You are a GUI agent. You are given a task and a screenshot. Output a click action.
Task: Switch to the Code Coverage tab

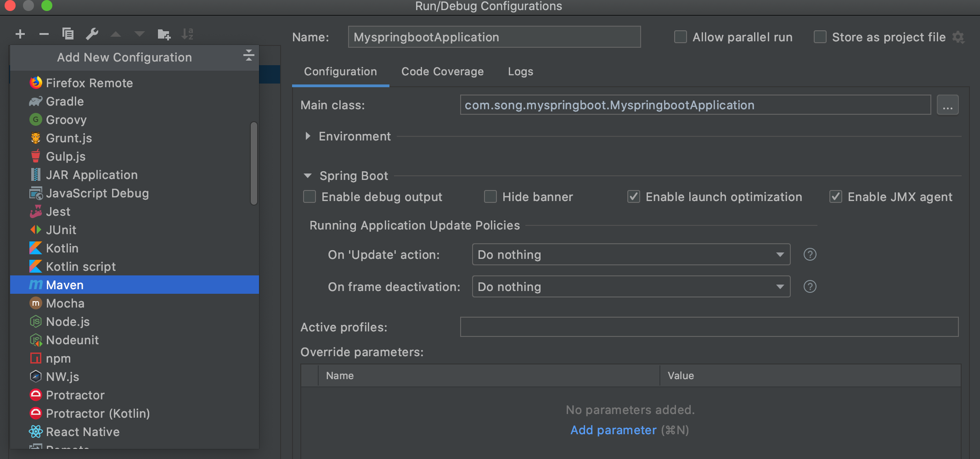click(442, 72)
